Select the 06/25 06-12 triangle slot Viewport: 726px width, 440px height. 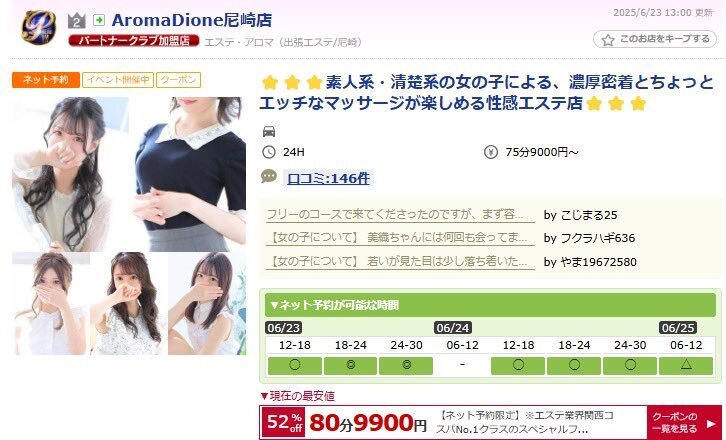tap(686, 365)
